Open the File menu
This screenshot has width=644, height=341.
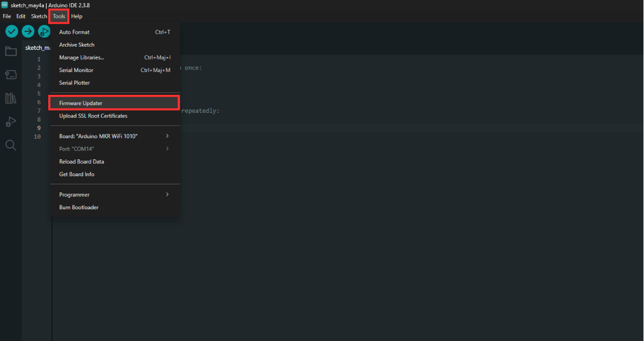[x=7, y=16]
